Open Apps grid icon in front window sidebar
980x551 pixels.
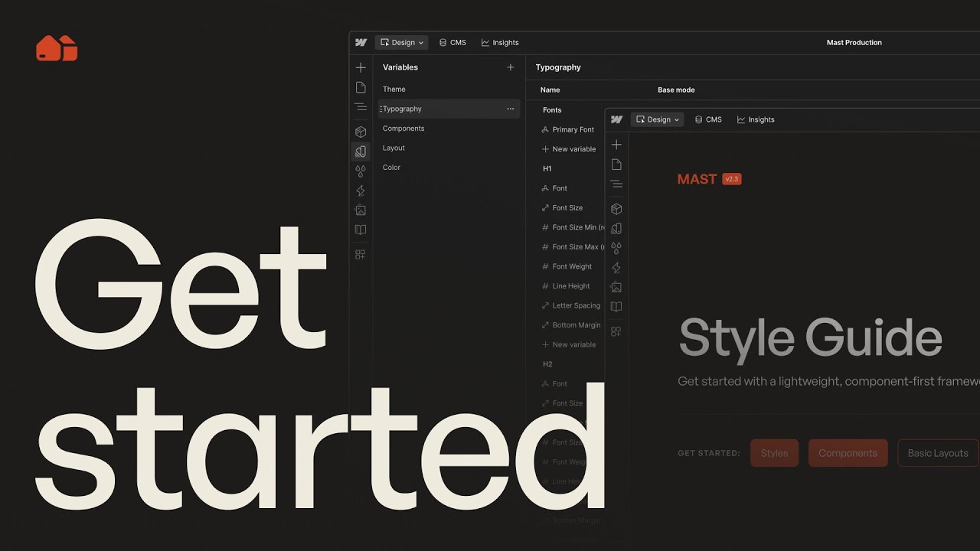[x=616, y=331]
